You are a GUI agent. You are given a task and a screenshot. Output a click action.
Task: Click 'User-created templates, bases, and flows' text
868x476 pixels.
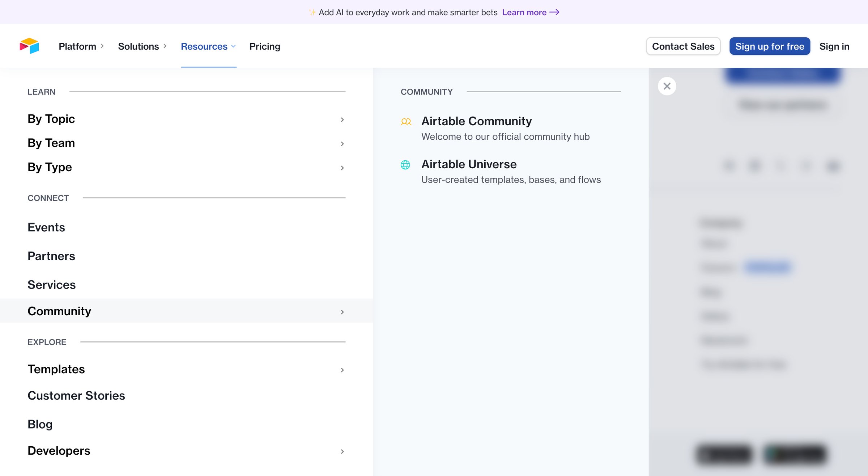[511, 180]
